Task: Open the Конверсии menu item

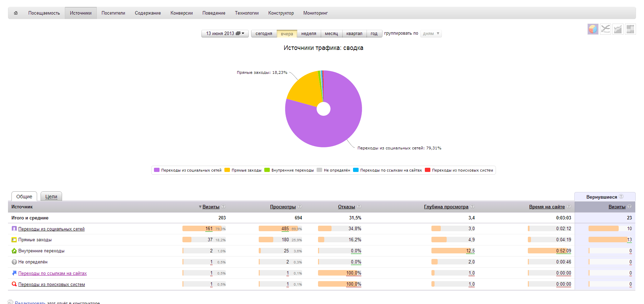Action: pyautogui.click(x=181, y=13)
